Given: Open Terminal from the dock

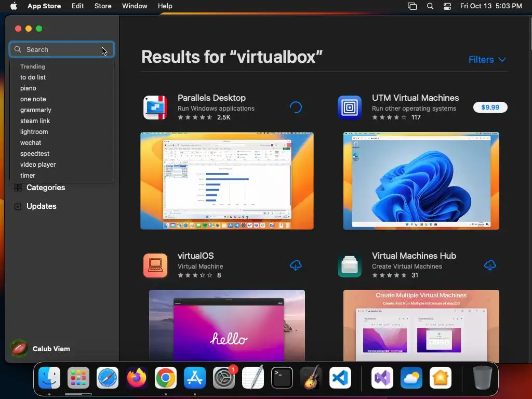Looking at the screenshot, I should pos(282,378).
